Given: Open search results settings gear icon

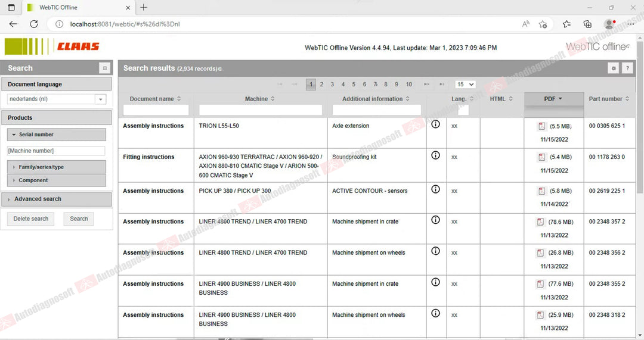Looking at the screenshot, I should 613,68.
